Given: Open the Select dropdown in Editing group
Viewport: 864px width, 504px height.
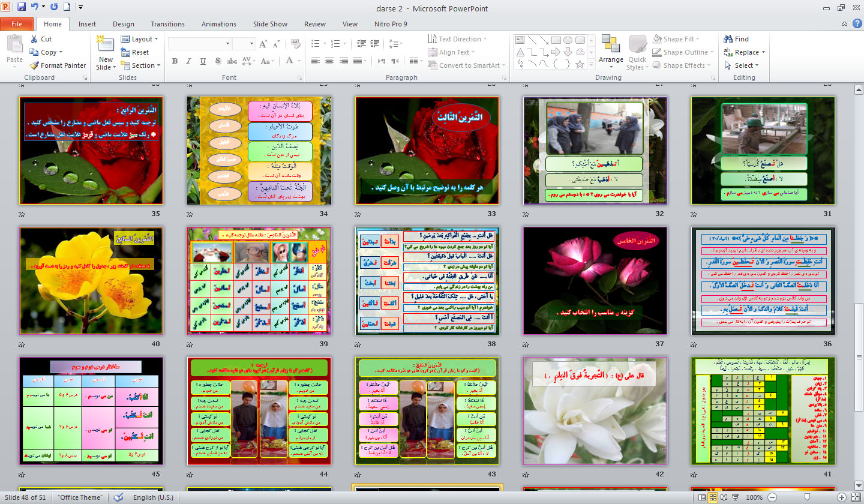Looking at the screenshot, I should [x=742, y=65].
